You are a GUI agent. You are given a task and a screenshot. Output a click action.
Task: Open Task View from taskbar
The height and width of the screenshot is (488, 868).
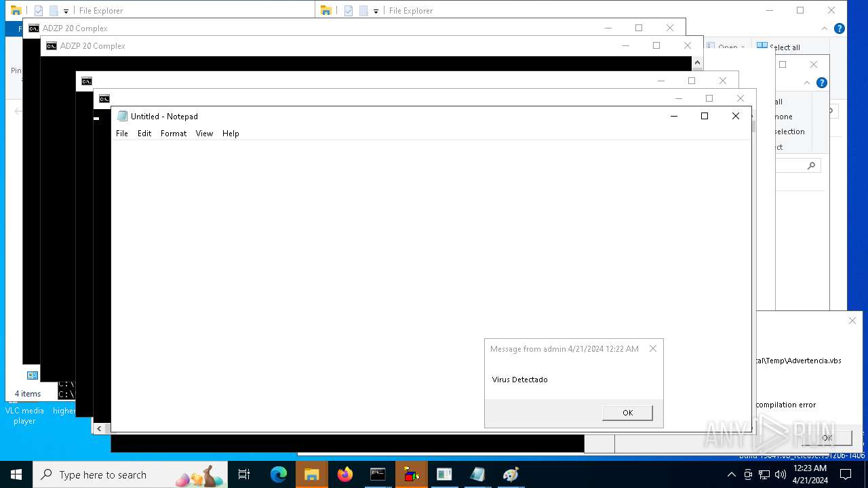(244, 474)
